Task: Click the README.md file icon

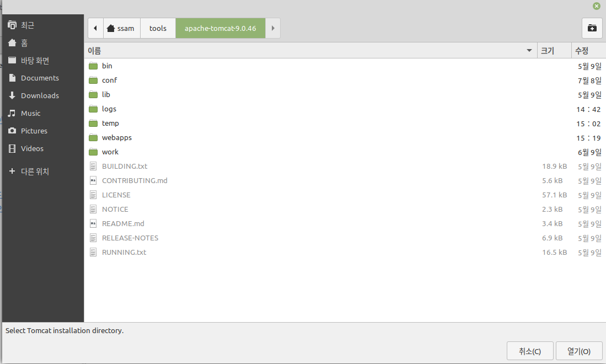Action: pyautogui.click(x=93, y=223)
